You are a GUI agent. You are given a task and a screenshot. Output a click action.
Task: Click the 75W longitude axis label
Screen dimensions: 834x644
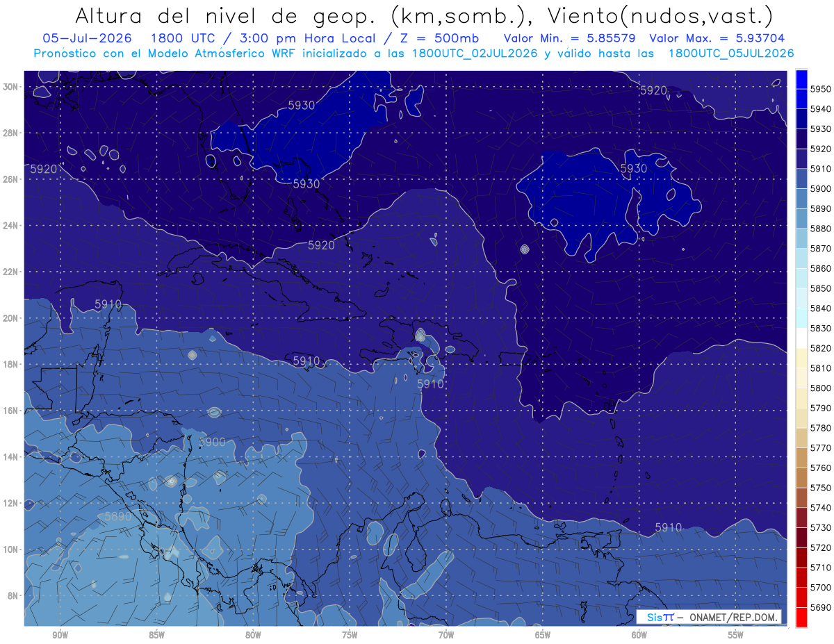350,635
